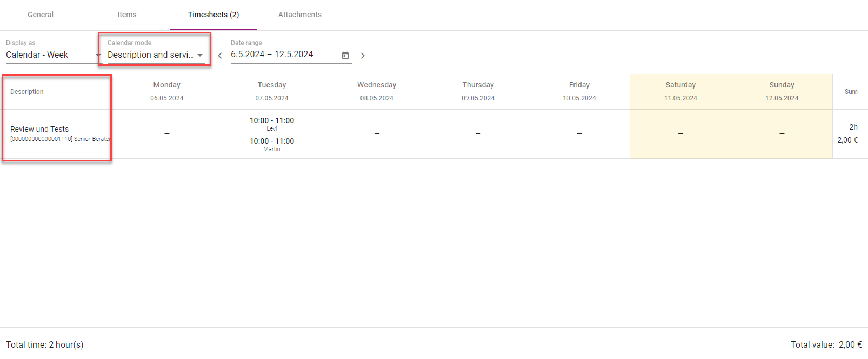Click the Sunday 12.05.2024 column header
Viewport: 868px width, 359px height.
782,91
